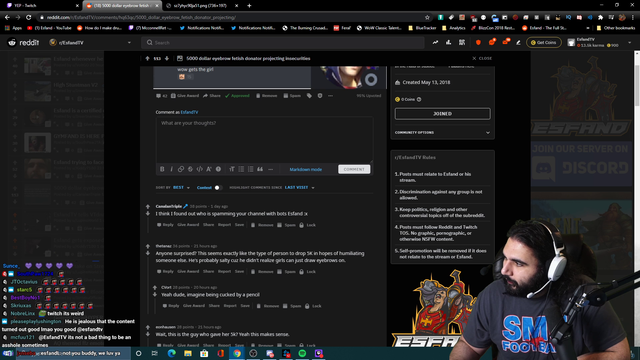Switch the editor to Markdown mode
Screen dimensions: 640x360
point(306,169)
